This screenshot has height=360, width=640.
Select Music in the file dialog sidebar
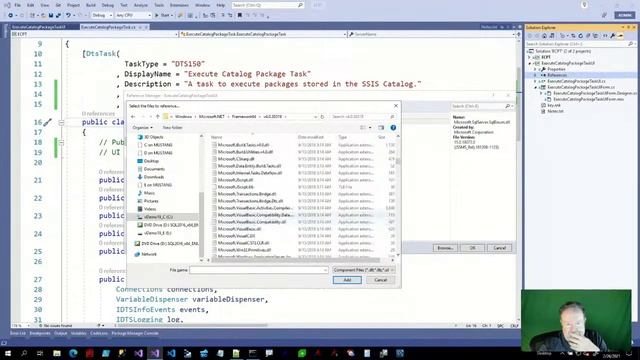(149, 193)
